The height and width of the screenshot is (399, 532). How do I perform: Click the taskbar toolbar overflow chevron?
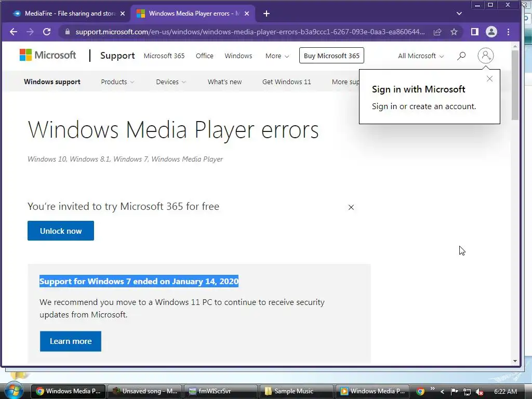pyautogui.click(x=433, y=388)
